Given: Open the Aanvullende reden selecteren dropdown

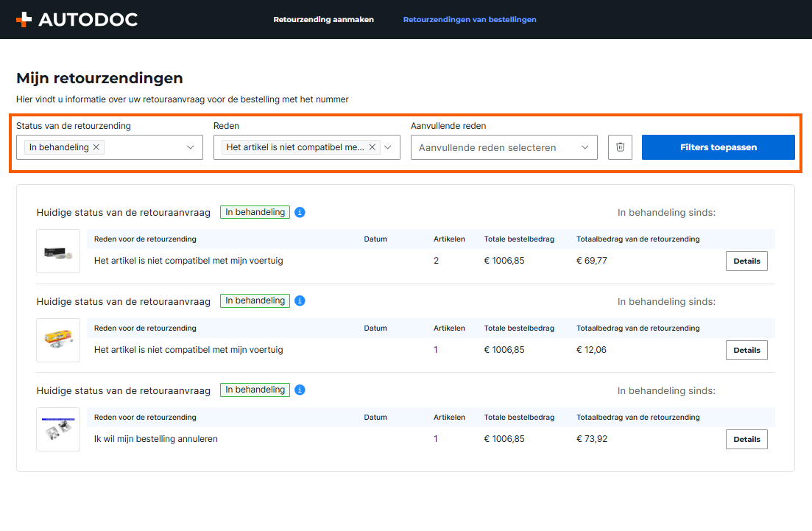Looking at the screenshot, I should pos(504,147).
